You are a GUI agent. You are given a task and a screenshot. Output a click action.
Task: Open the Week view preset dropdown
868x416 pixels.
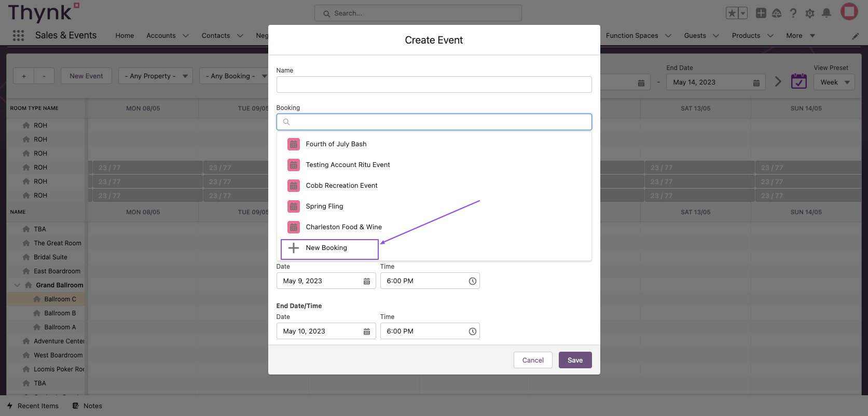834,82
